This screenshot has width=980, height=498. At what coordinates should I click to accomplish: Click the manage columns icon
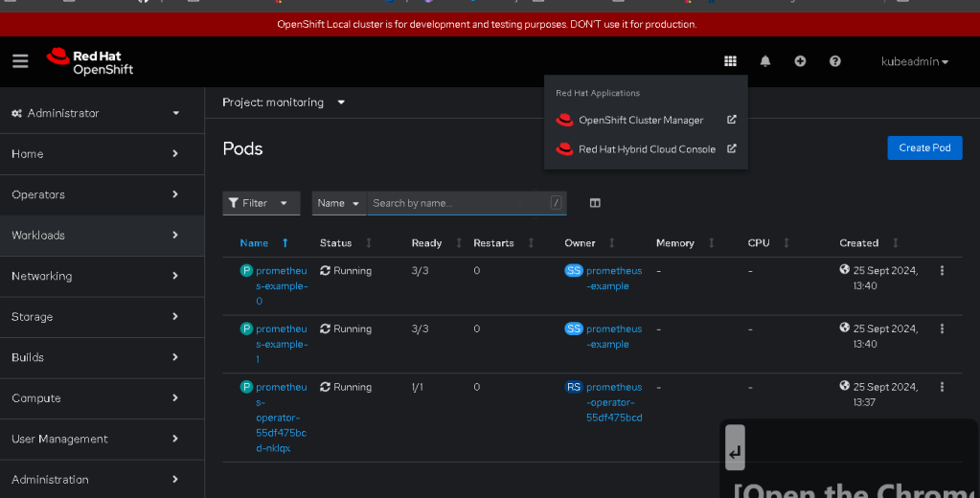click(595, 203)
